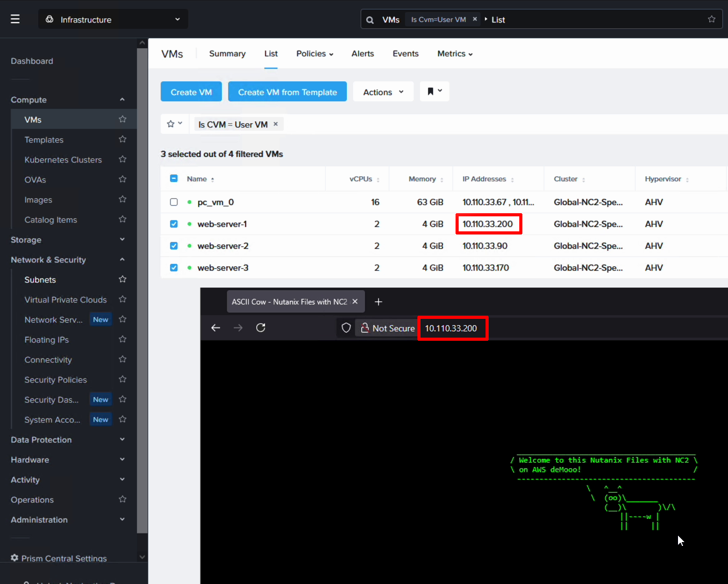Collapse the Compute sidebar section
This screenshot has height=584, width=728.
(122, 99)
